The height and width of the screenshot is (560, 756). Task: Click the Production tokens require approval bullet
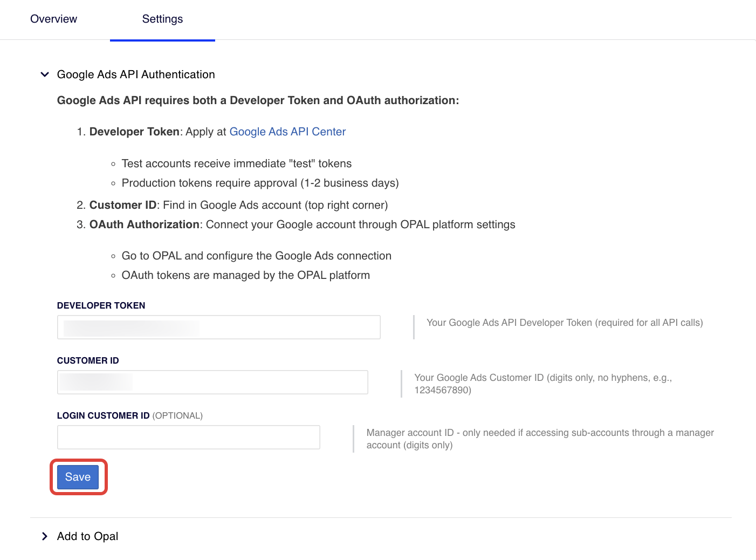pos(260,183)
